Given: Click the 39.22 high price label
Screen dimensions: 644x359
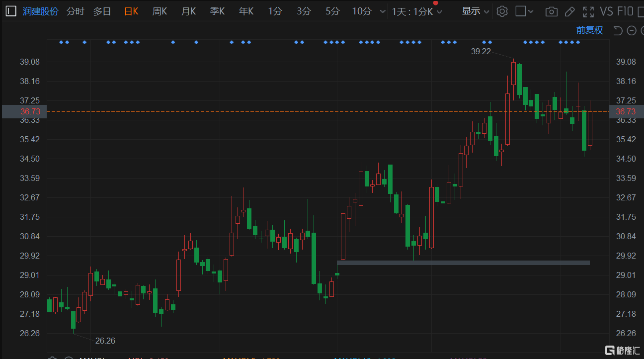Looking at the screenshot, I should [481, 51].
